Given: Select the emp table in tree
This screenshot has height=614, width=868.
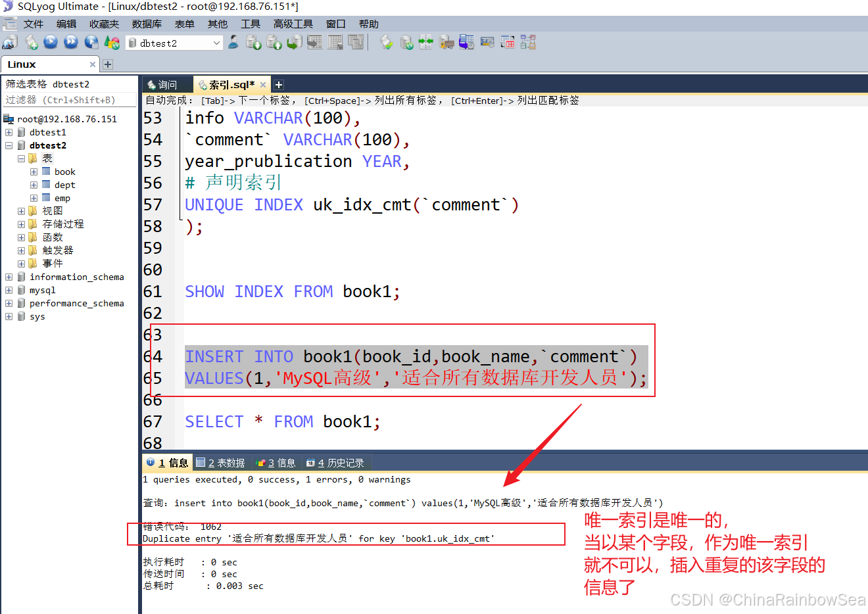Looking at the screenshot, I should 62,198.
